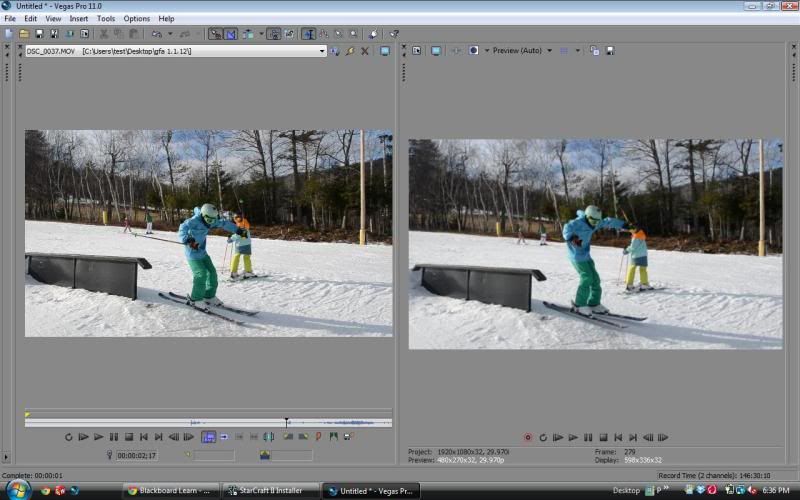Copy preview snapshot to clipboard
This screenshot has width=800, height=500.
coord(594,50)
